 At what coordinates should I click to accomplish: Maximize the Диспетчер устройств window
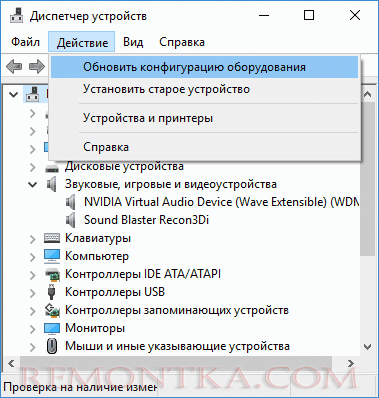309,15
